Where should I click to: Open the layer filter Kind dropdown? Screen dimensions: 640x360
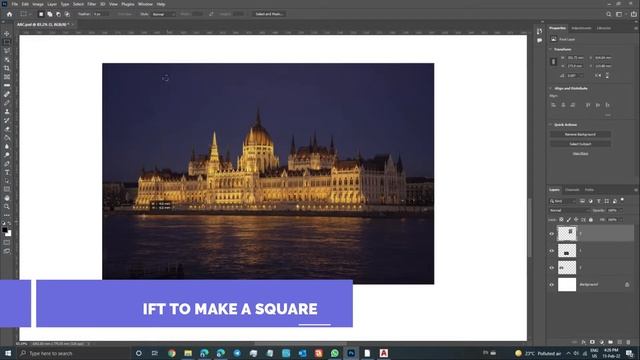pos(562,201)
